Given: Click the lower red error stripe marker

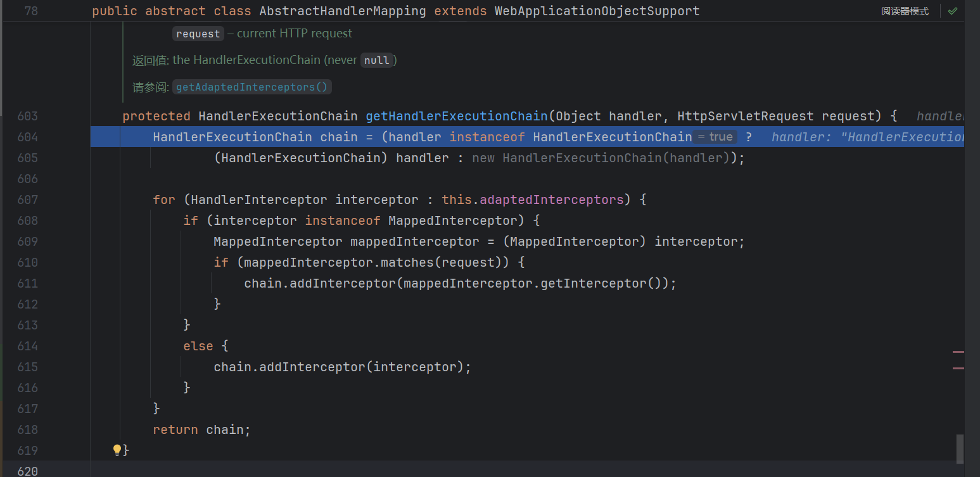Looking at the screenshot, I should coord(958,367).
